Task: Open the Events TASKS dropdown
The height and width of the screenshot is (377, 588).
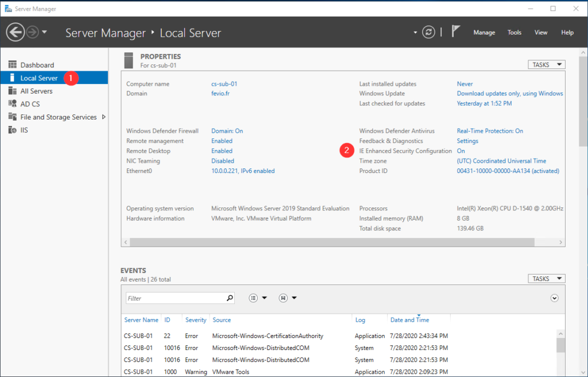Action: (546, 279)
